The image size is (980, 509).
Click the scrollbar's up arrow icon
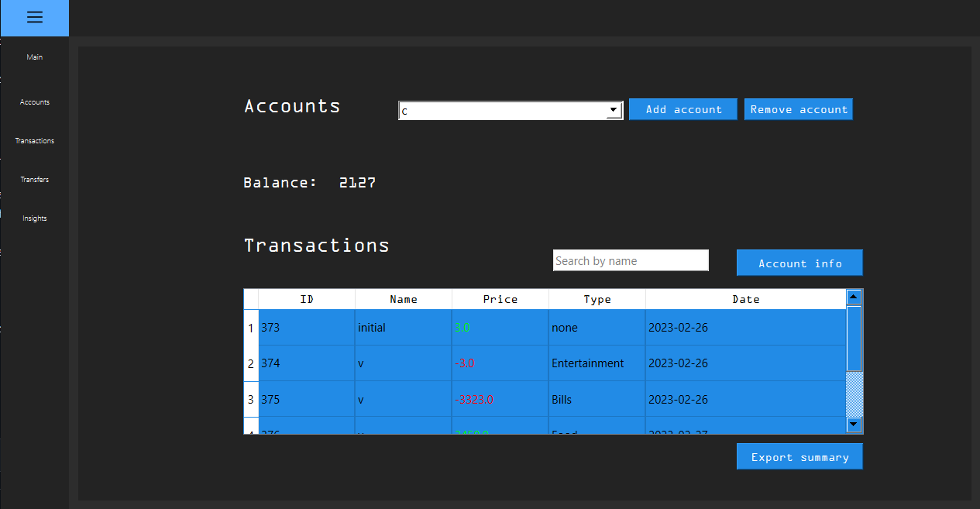pyautogui.click(x=853, y=296)
